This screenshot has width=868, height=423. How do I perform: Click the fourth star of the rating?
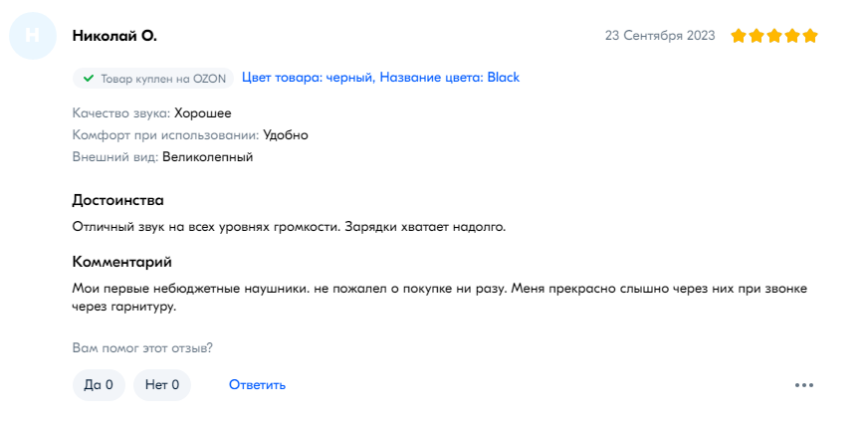[791, 36]
